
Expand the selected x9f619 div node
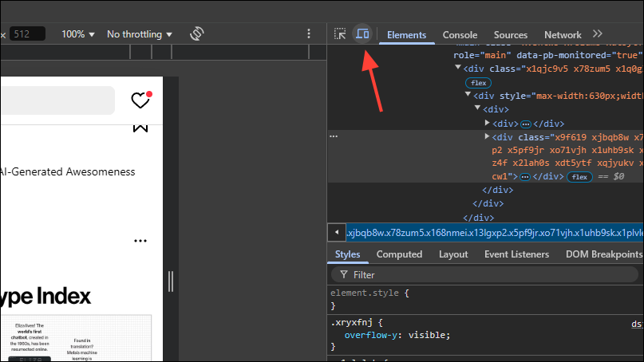pos(488,137)
